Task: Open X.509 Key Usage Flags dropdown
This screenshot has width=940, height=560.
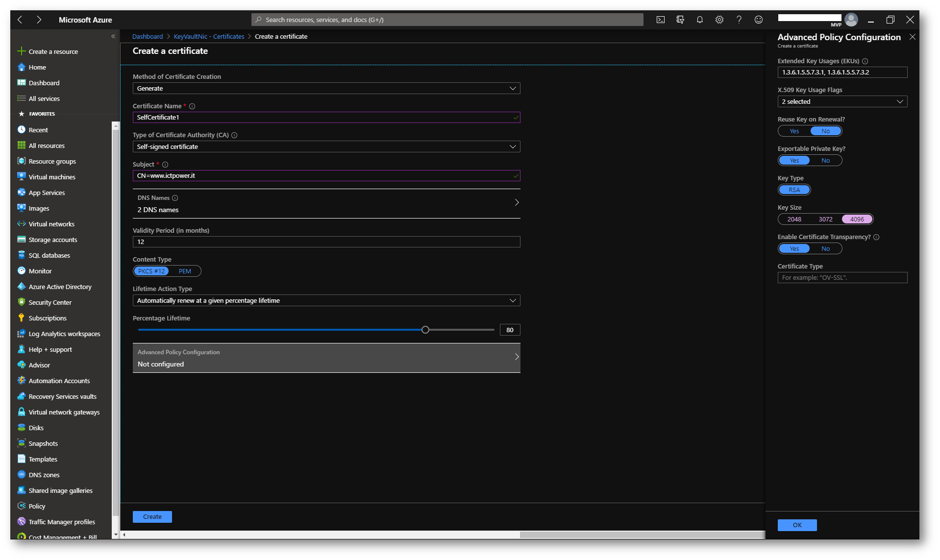Action: (842, 101)
